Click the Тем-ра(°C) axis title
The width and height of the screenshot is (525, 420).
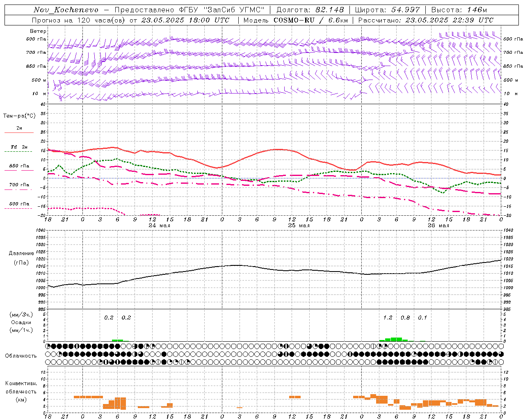click(19, 116)
